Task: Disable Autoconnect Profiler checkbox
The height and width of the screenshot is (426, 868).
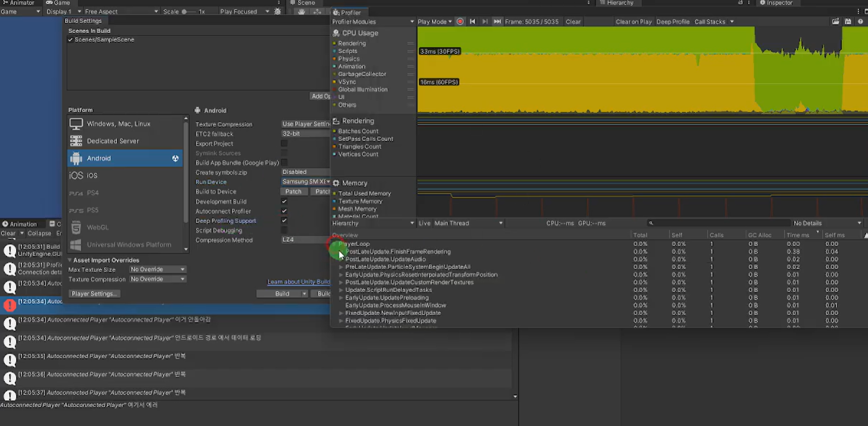Action: pyautogui.click(x=284, y=211)
